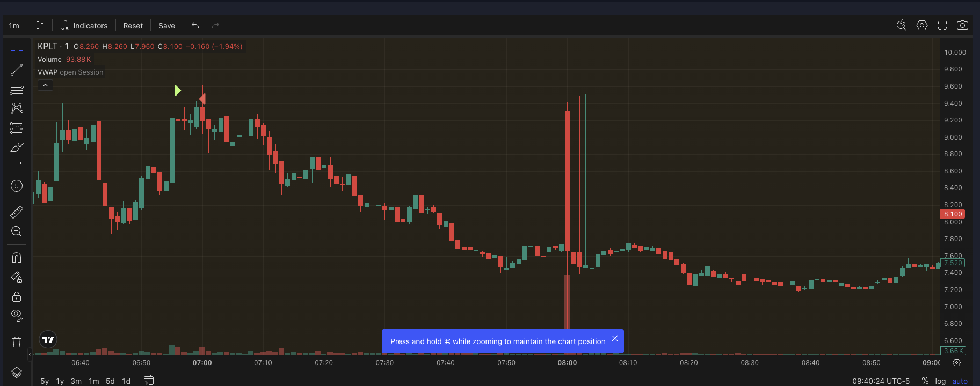Open the Indicators menu
Image resolution: width=980 pixels, height=386 pixels.
[84, 26]
